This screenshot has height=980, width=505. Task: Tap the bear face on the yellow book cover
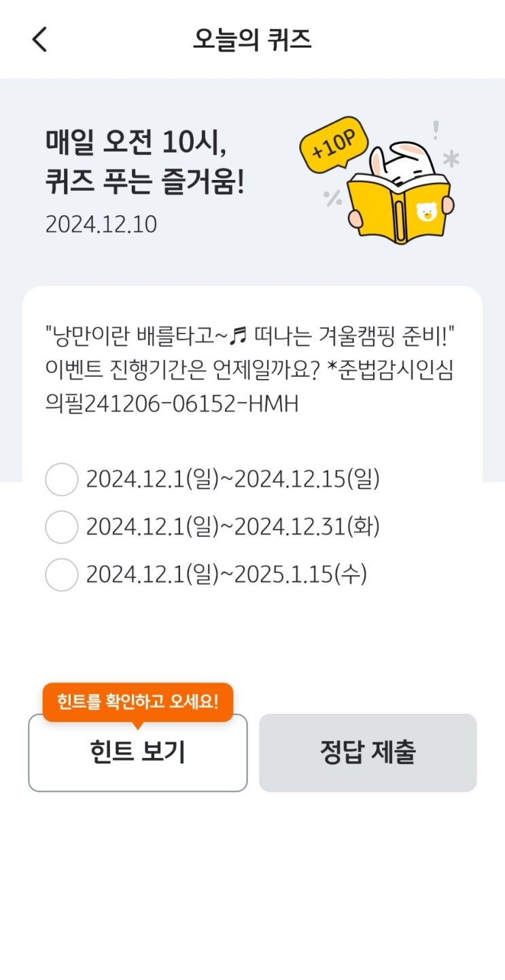pos(427,213)
